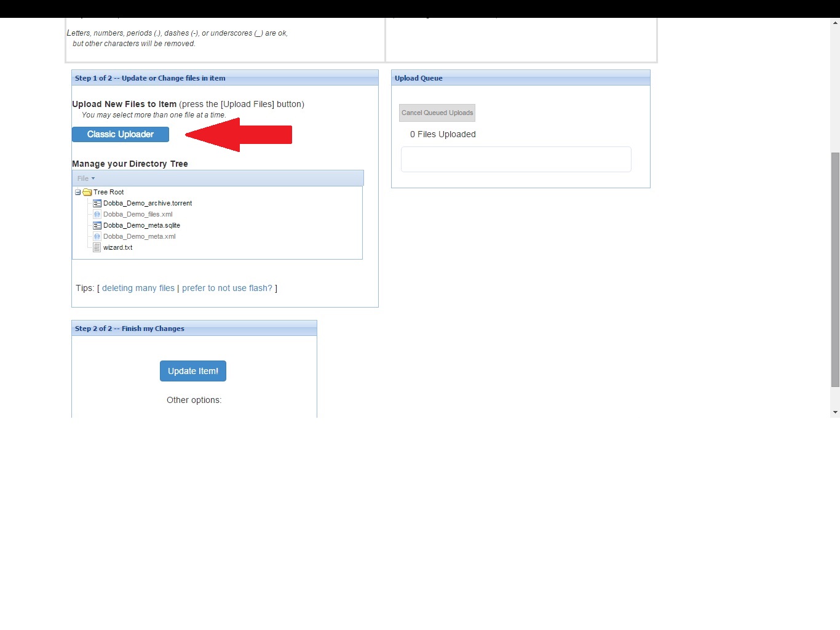Click the Dobba_Demo_archive.torrent file icon
This screenshot has height=630, width=840.
click(97, 203)
